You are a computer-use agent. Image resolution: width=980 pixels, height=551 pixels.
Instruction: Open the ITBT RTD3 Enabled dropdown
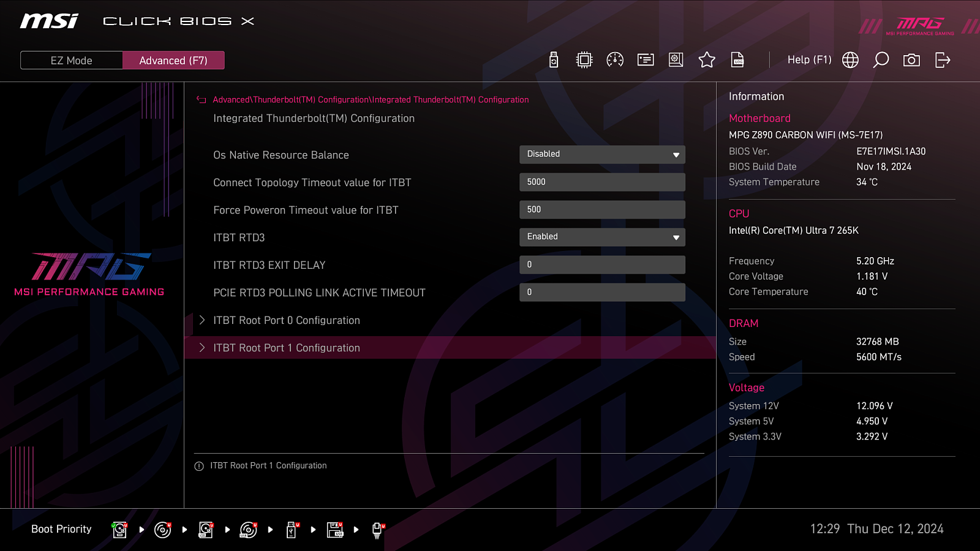[602, 237]
